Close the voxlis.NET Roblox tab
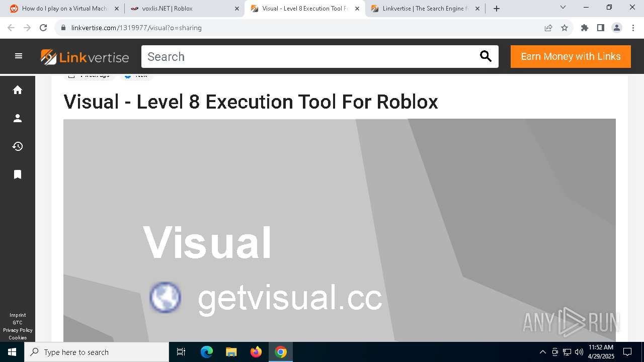 pyautogui.click(x=237, y=9)
